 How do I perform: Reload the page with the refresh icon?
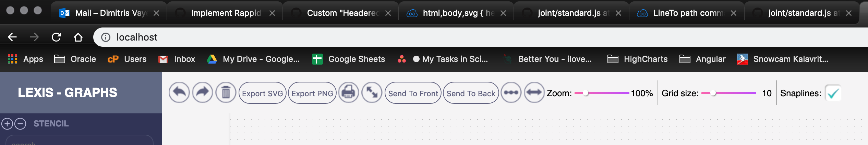point(56,37)
